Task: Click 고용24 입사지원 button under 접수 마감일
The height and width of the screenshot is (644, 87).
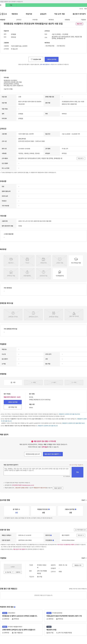Action: click(x=13, y=402)
